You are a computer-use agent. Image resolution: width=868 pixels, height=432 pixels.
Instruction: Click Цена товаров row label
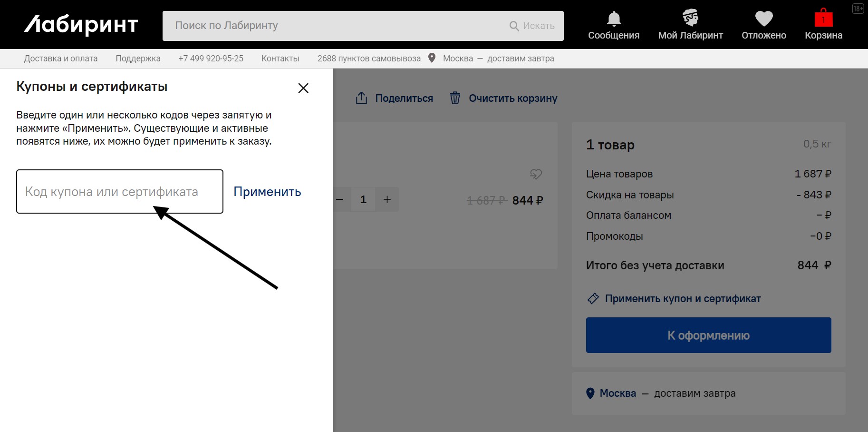619,174
